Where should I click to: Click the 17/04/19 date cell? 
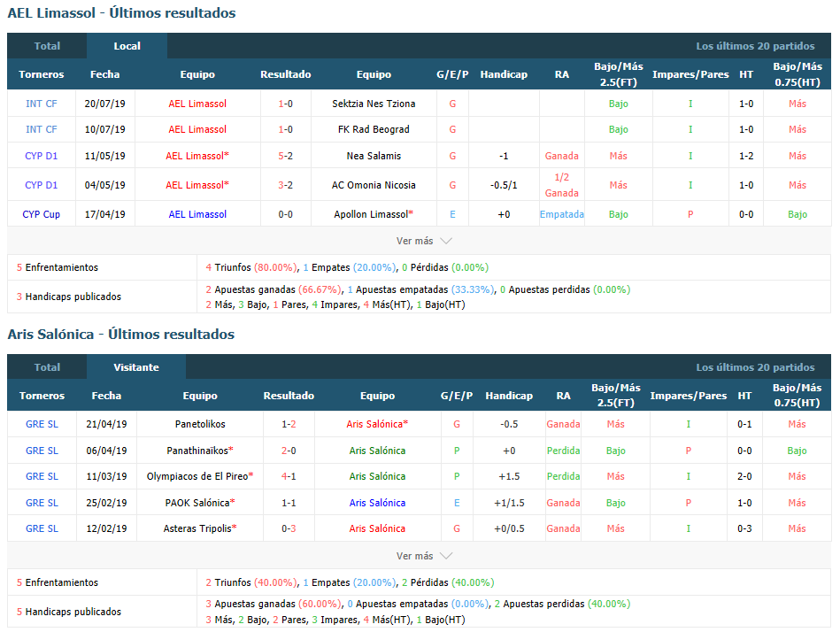[105, 214]
